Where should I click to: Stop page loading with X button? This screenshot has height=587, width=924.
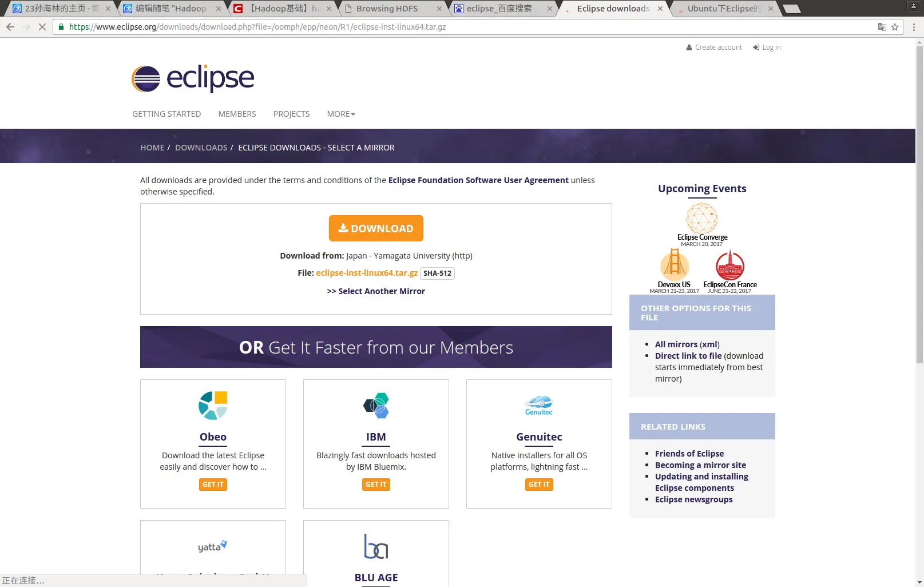point(42,27)
